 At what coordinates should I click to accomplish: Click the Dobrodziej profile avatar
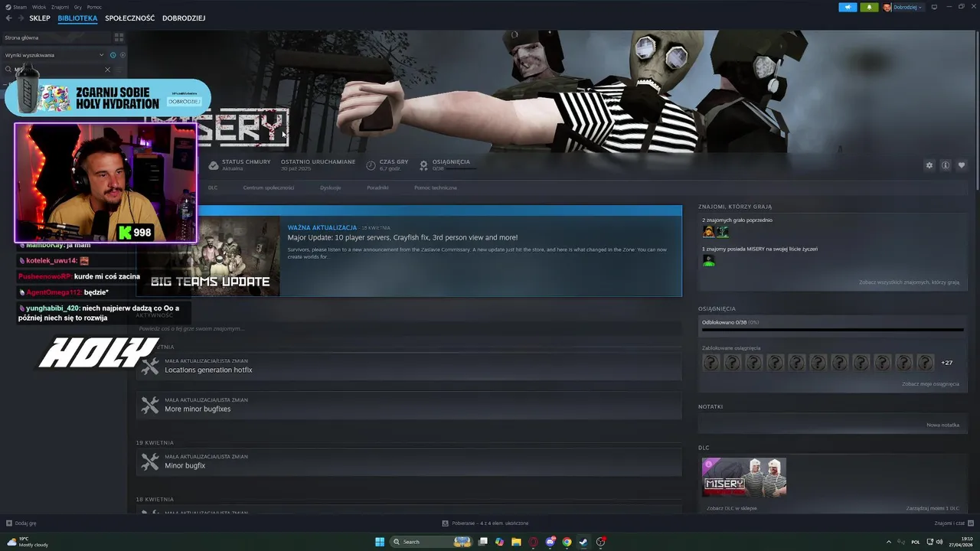[887, 7]
